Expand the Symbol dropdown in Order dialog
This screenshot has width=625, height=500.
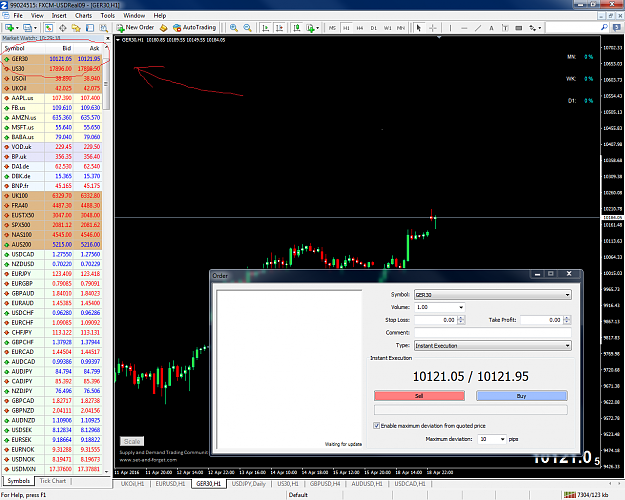[567, 295]
